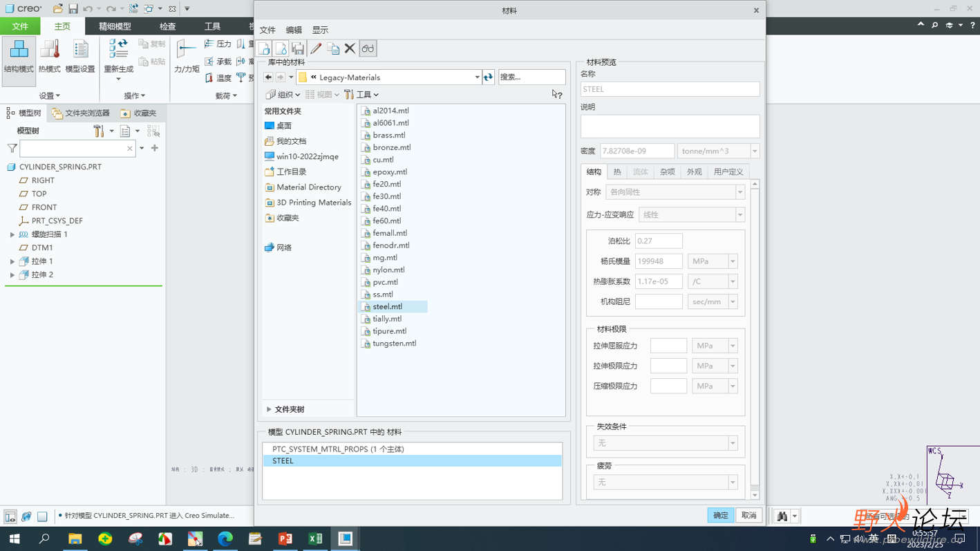This screenshot has width=980, height=551.
Task: Click the save material floppy icon
Action: pos(298,48)
